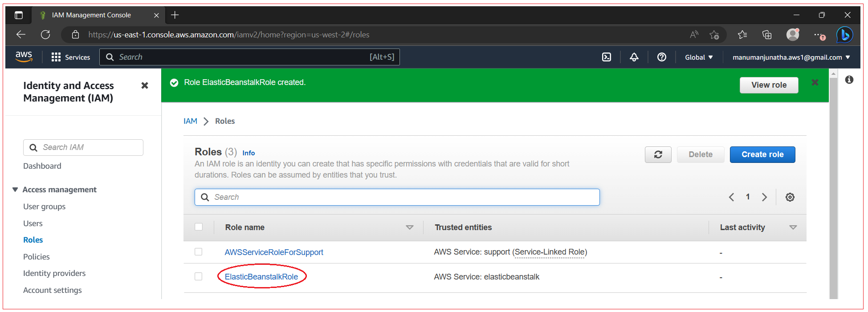Open browser settings and more menu
Image resolution: width=868 pixels, height=312 pixels.
tap(819, 35)
